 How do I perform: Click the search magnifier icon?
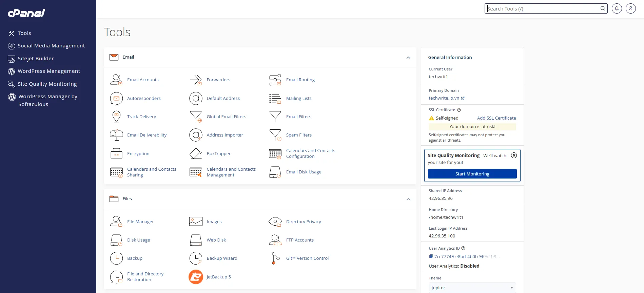point(603,8)
